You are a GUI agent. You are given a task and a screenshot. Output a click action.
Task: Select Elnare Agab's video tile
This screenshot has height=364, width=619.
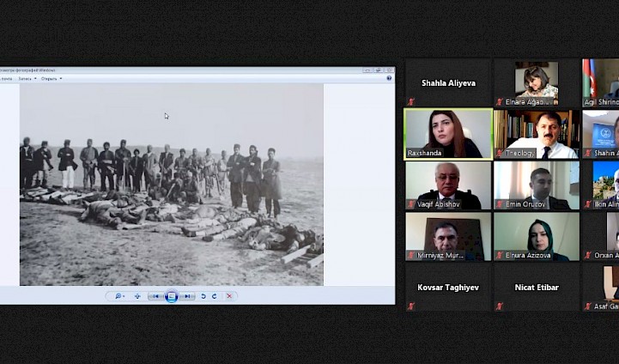click(537, 83)
